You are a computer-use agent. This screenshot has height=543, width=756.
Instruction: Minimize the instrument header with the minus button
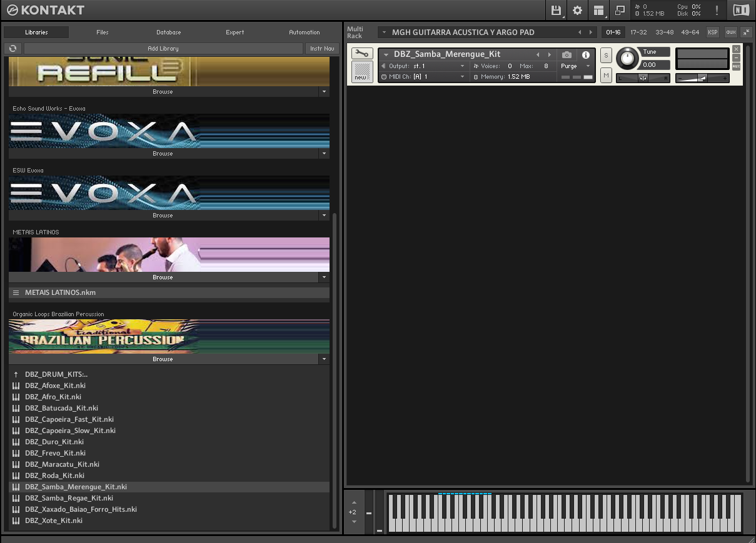[x=736, y=57]
